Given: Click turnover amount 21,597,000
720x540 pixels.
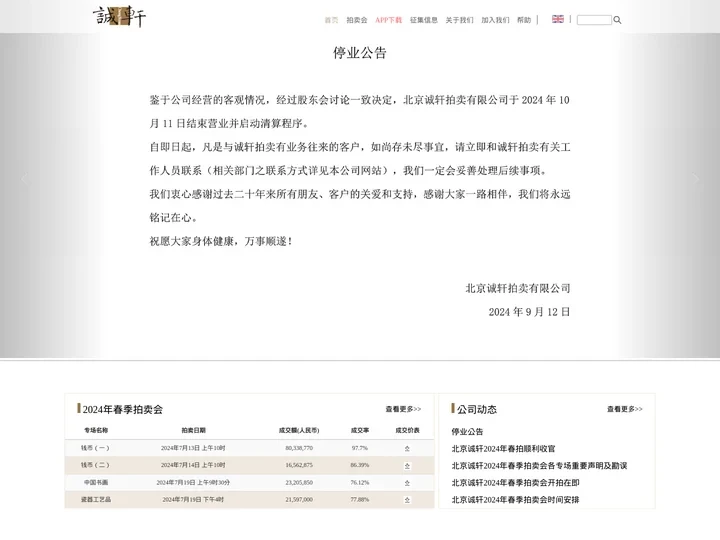Looking at the screenshot, I should (299, 499).
